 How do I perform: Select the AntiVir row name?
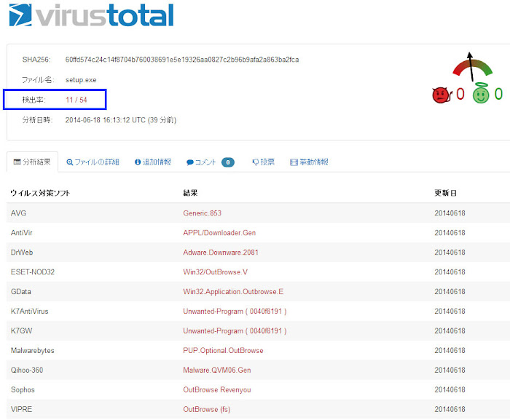click(21, 233)
